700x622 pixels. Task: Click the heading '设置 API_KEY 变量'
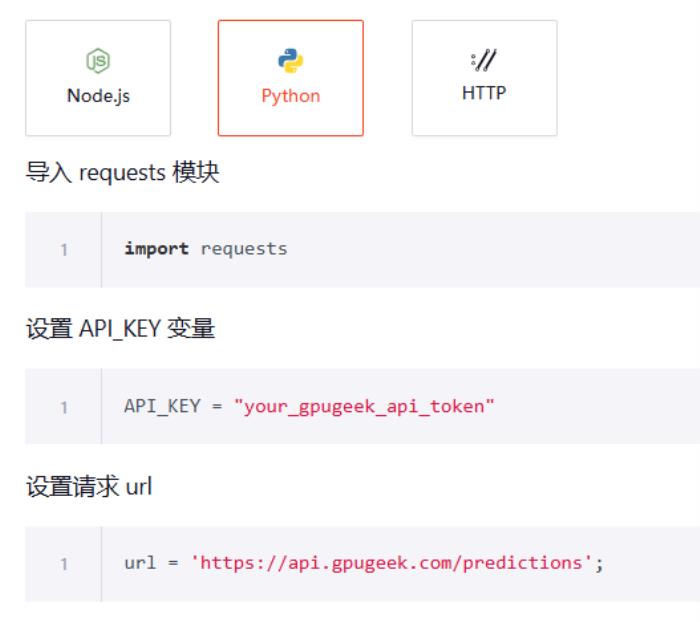pos(121,329)
